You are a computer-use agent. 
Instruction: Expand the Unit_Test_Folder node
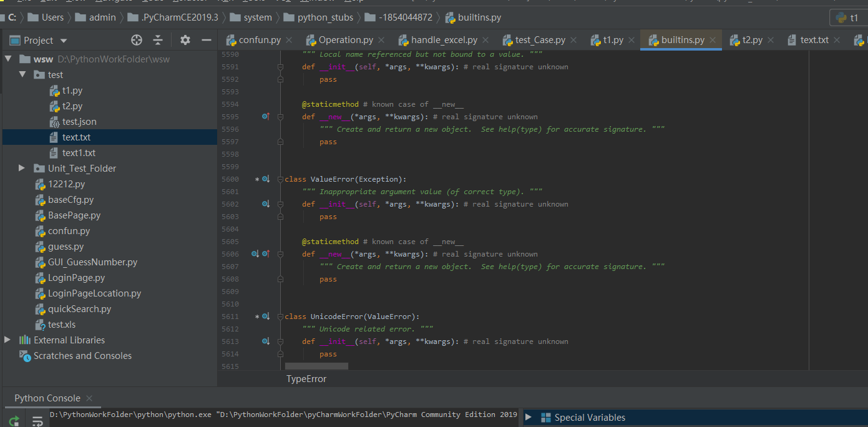22,169
